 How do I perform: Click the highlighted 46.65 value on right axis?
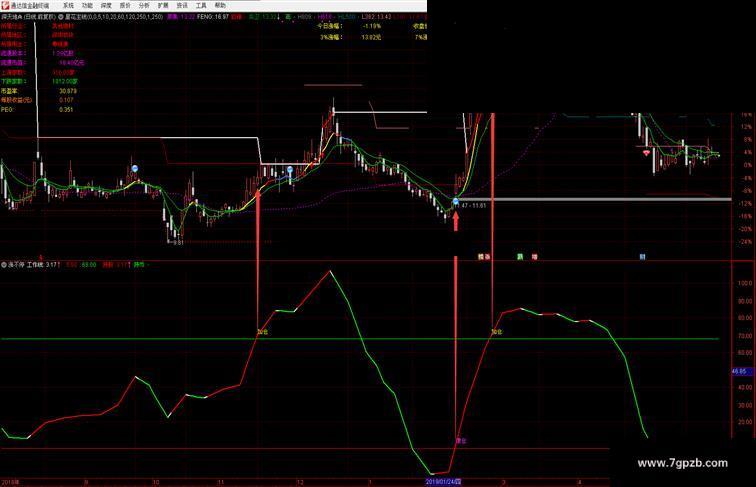739,371
